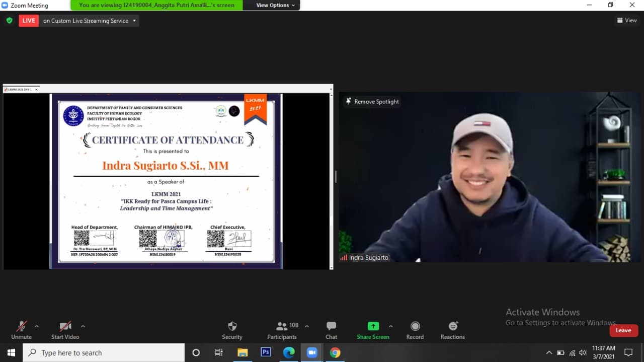
Task: Expand audio options arrow beside Unmute
Action: [x=37, y=326]
